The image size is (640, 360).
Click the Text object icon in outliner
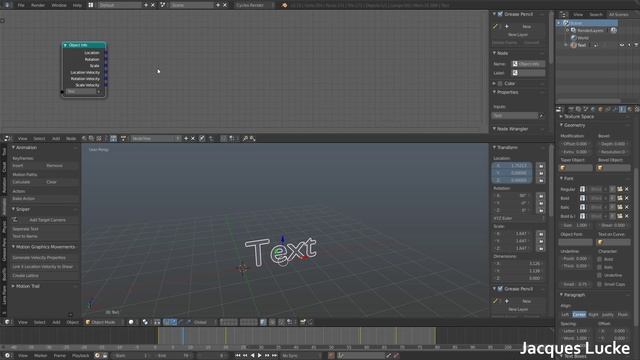pyautogui.click(x=573, y=45)
